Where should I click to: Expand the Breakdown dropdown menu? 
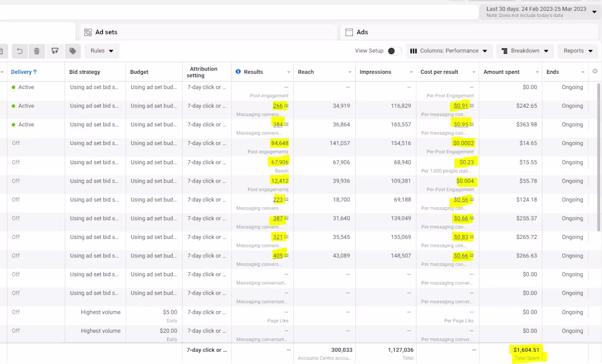[x=525, y=51]
